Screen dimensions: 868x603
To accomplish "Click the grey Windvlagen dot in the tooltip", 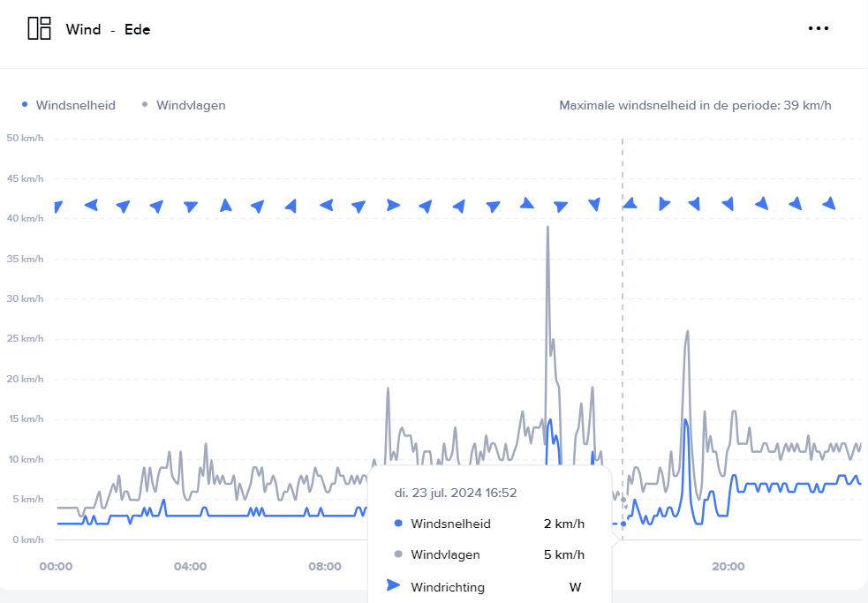I will pos(397,554).
